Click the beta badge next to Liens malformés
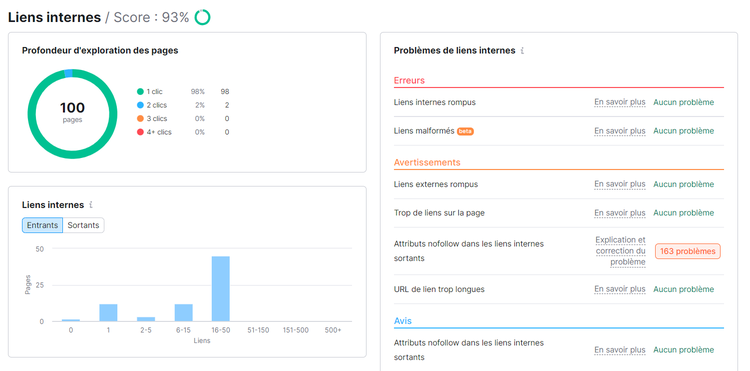 click(x=465, y=131)
